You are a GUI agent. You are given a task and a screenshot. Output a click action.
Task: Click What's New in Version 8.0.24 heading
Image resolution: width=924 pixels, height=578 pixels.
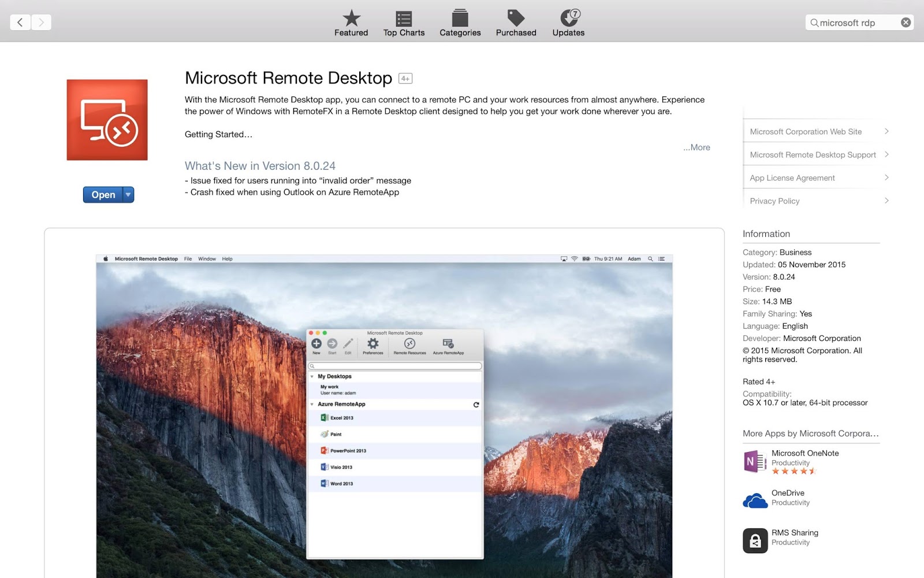click(260, 166)
